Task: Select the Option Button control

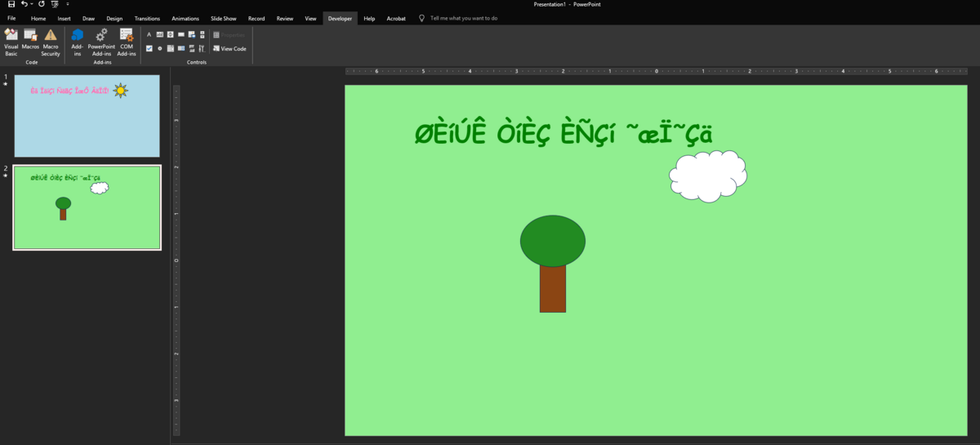Action: pos(160,49)
